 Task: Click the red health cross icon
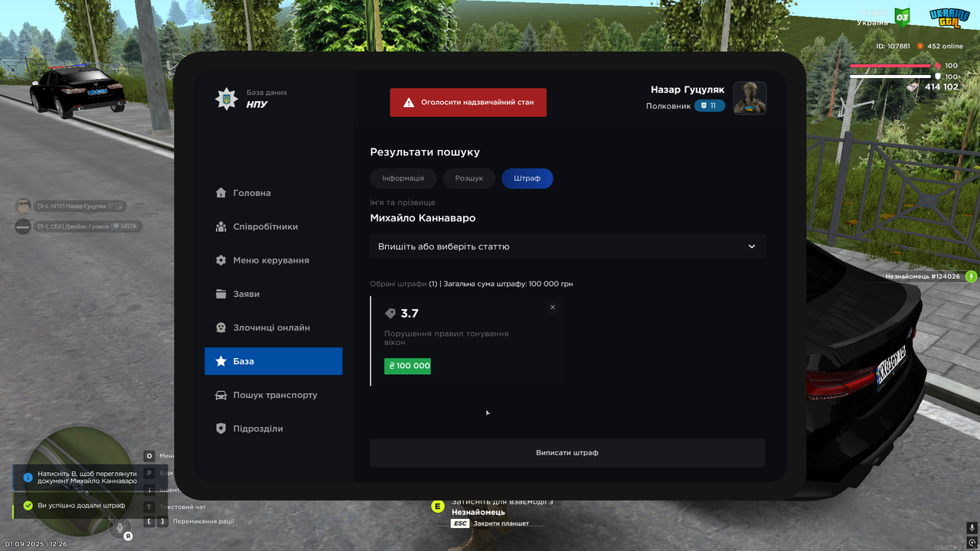(x=937, y=66)
